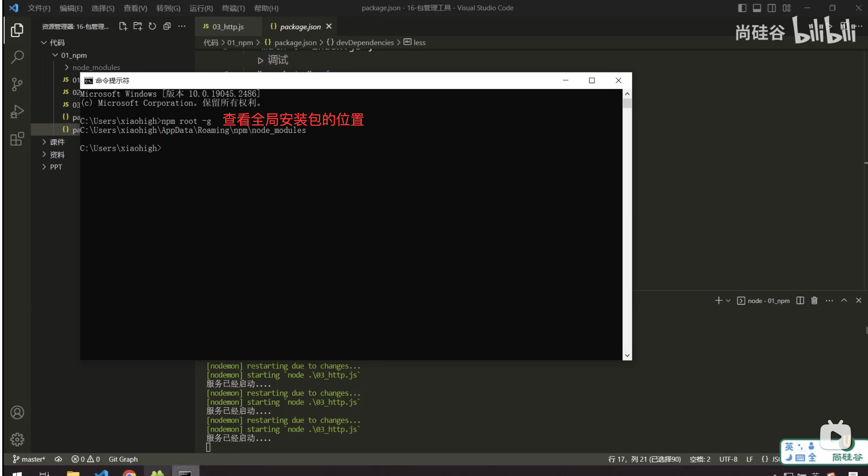Toggle secondary sidebar layout button

pyautogui.click(x=771, y=8)
